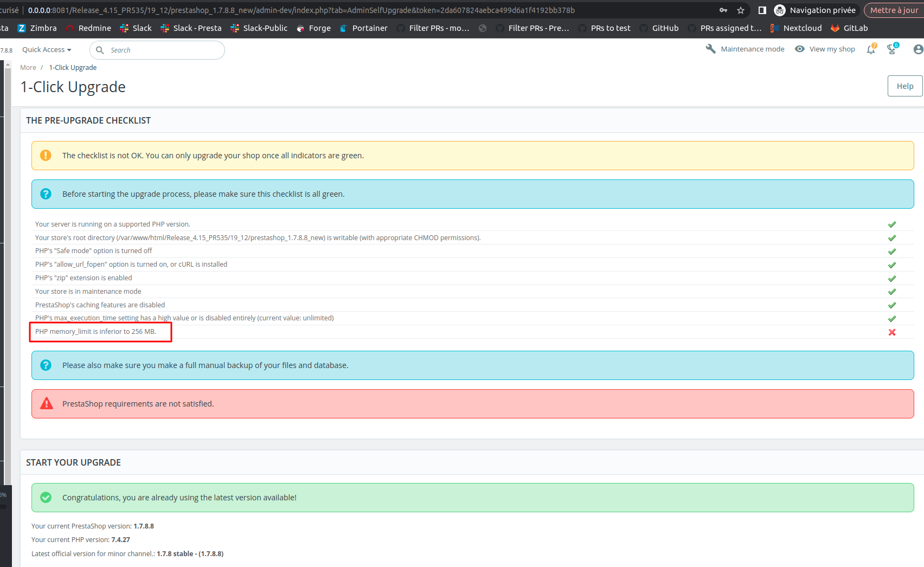Click the More breadcrumb link

28,68
